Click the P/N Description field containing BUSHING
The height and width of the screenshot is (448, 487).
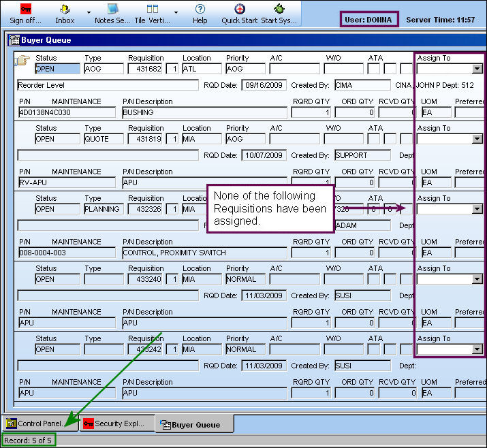tap(205, 112)
